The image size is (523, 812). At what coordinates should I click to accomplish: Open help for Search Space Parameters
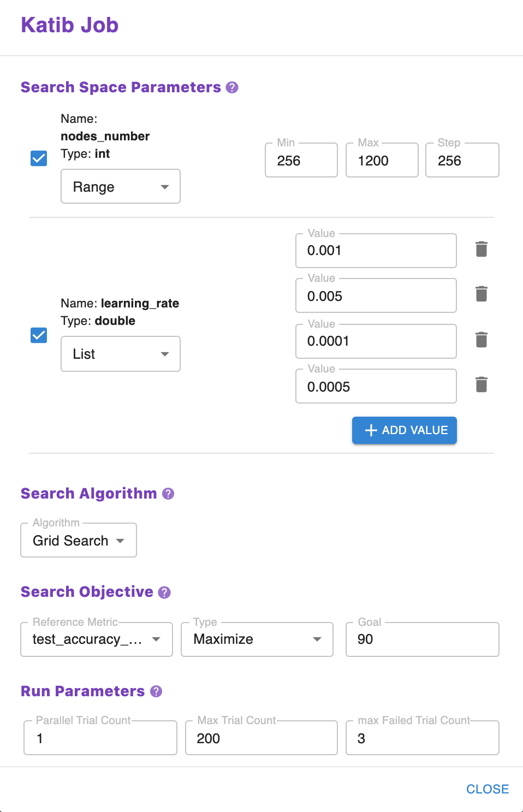[x=232, y=87]
